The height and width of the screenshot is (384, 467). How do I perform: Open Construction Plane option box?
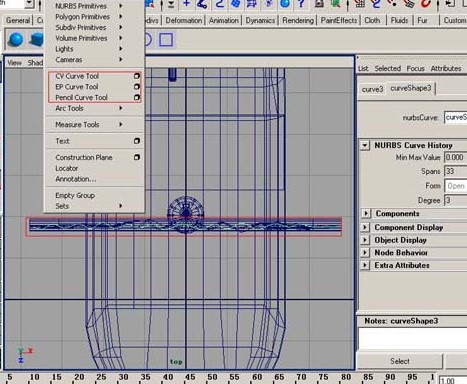tap(137, 157)
